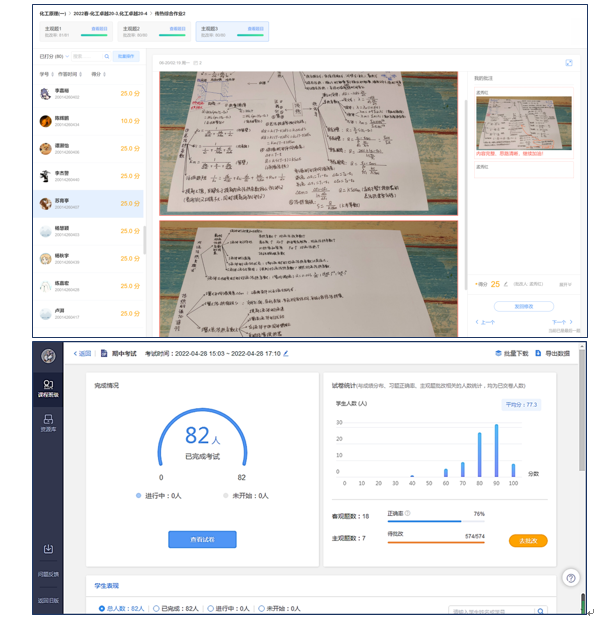The width and height of the screenshot is (603, 624).
Task: Click the fullscreen icon above the photo
Action: coord(569,62)
